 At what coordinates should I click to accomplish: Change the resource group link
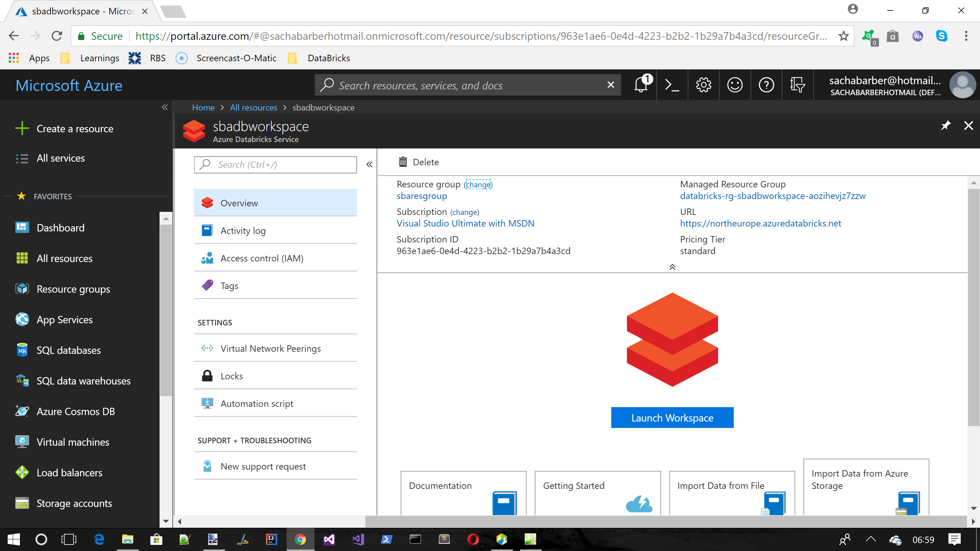click(478, 185)
